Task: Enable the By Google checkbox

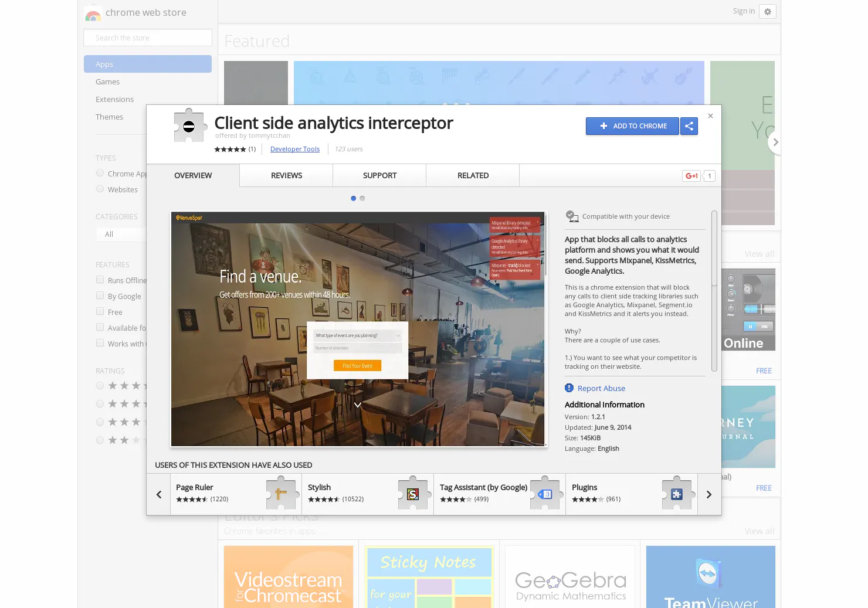Action: pos(100,295)
